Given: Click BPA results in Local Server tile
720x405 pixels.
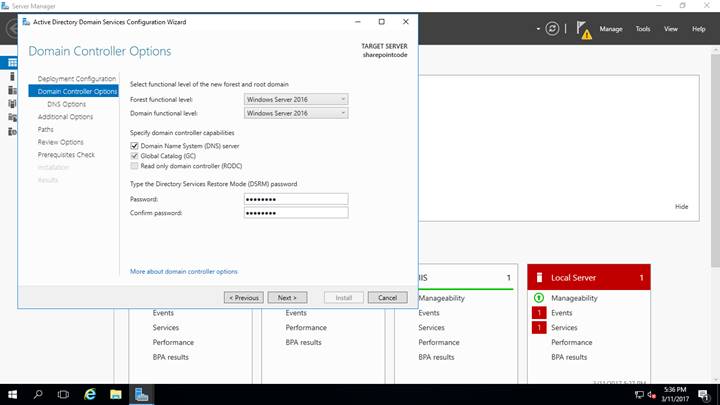Looking at the screenshot, I should (569, 357).
